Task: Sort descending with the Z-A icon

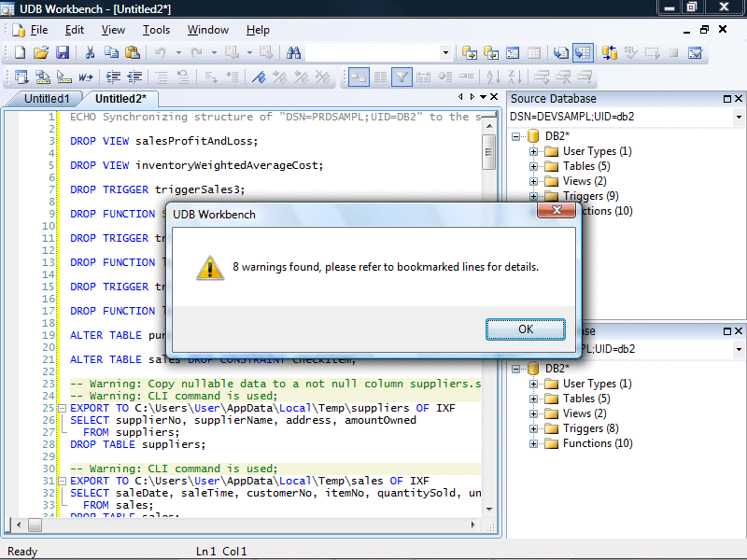Action: [x=515, y=77]
